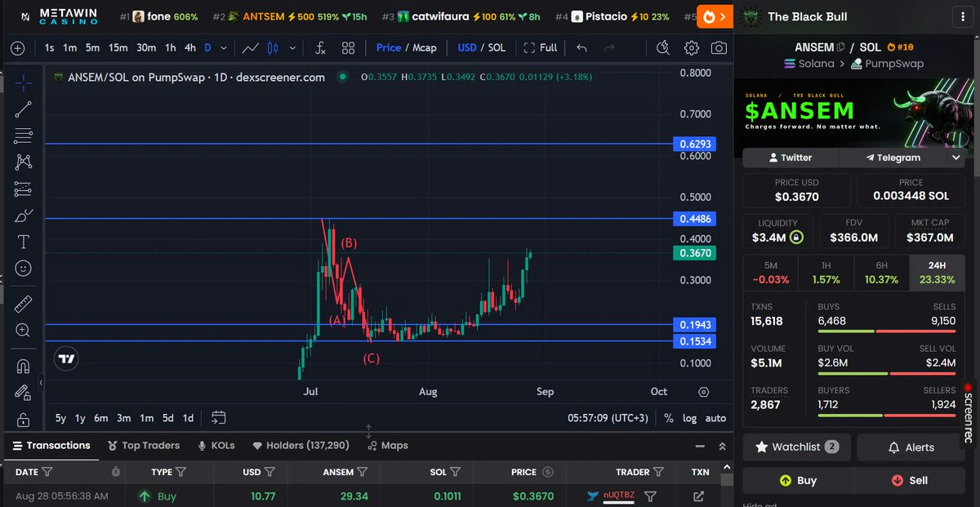
Task: Open the Transactions tab
Action: [x=51, y=446]
